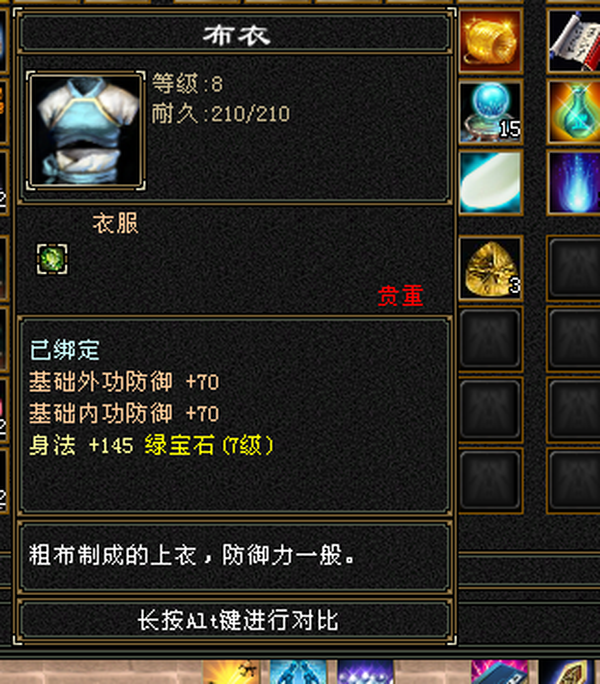Click the green gem socket in tooltip

[52, 259]
